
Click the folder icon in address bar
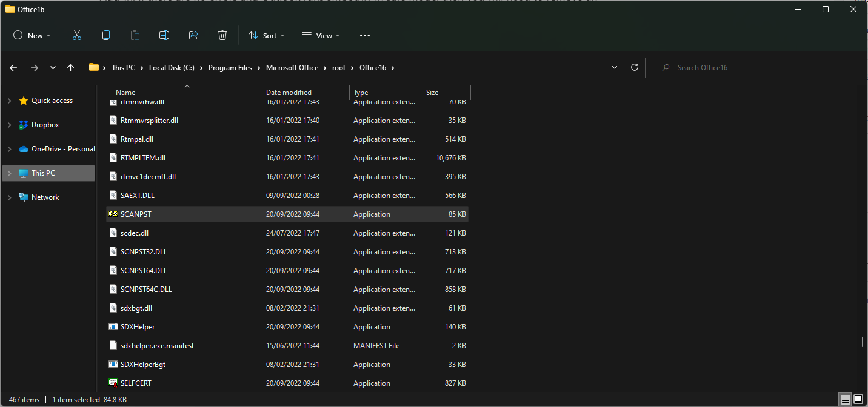tap(94, 68)
